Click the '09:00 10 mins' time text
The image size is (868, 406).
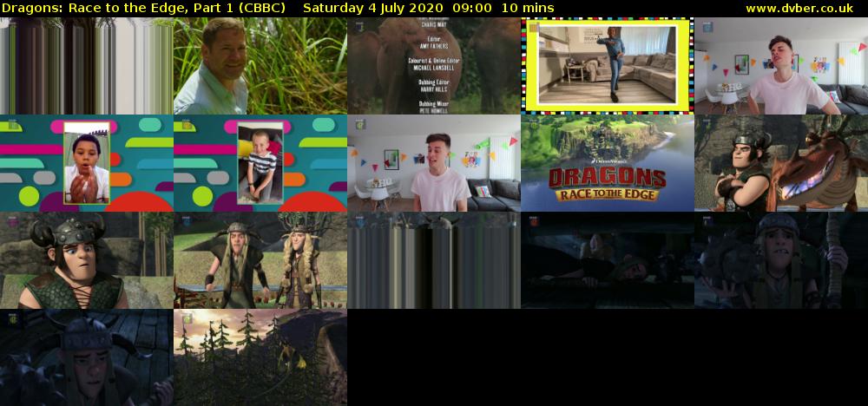tap(503, 9)
